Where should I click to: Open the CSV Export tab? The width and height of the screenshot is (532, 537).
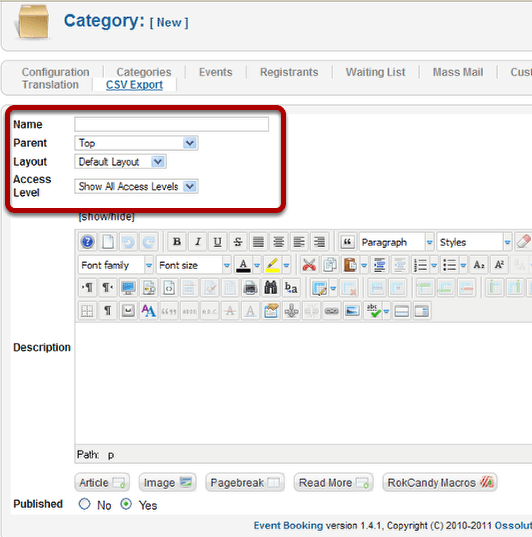click(x=134, y=85)
